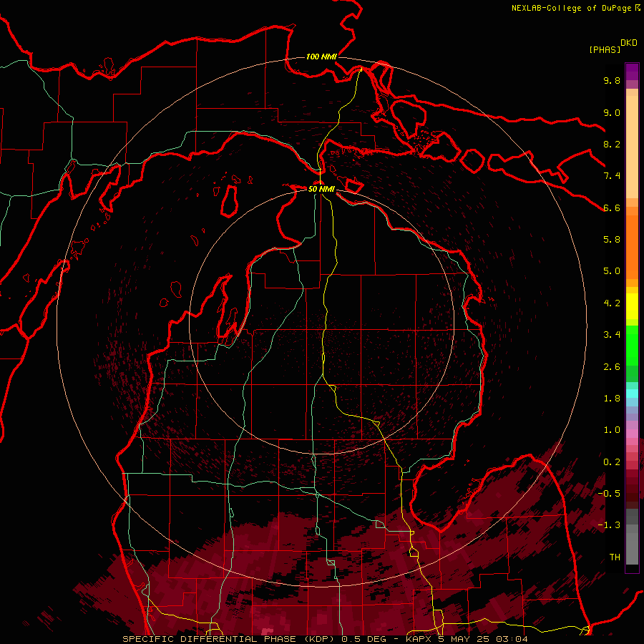
Task: Click the 100 NMI range ring label
Action: pos(321,57)
